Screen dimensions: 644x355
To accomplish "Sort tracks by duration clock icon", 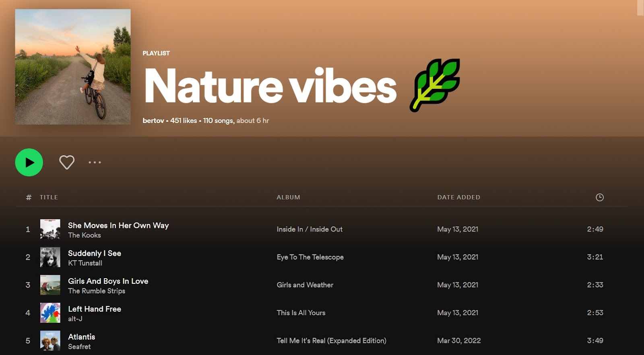I will point(599,197).
